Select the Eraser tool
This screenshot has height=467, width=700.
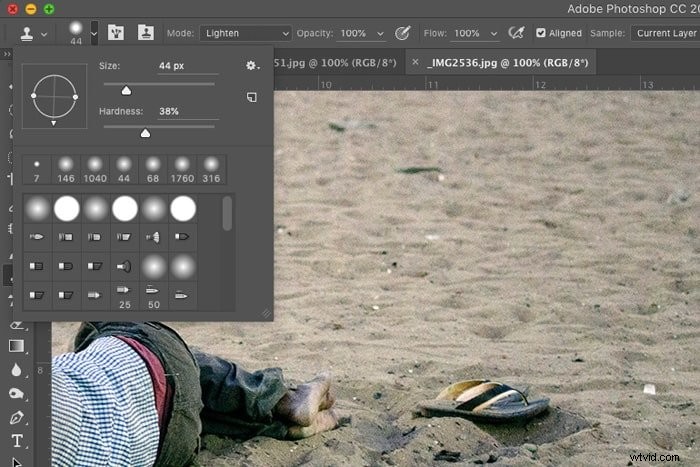point(17,325)
